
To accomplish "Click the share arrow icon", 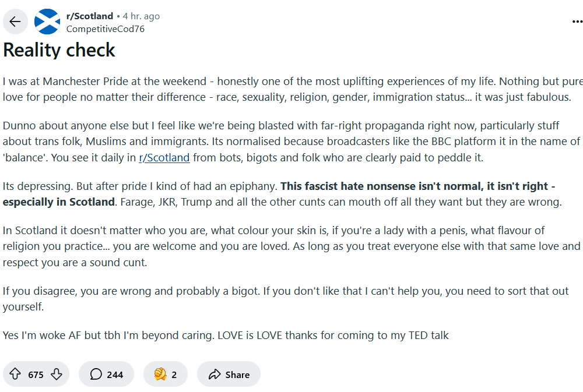I will point(215,374).
